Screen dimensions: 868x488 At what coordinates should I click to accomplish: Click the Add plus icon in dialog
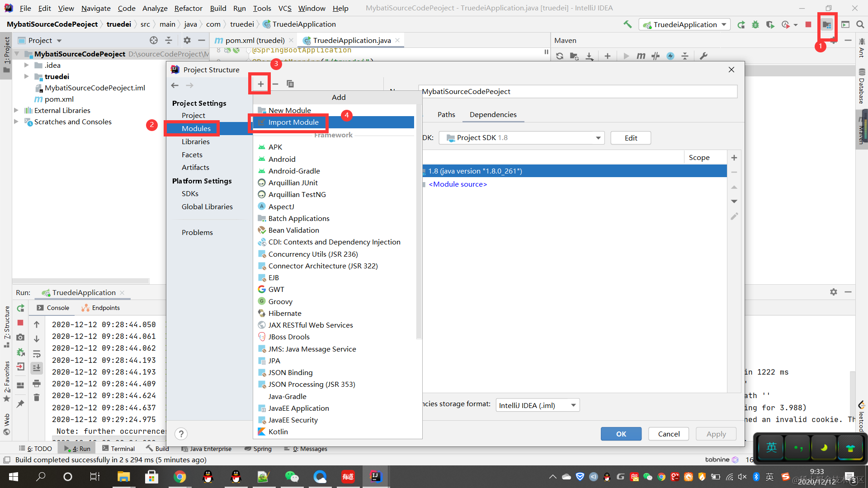[260, 84]
